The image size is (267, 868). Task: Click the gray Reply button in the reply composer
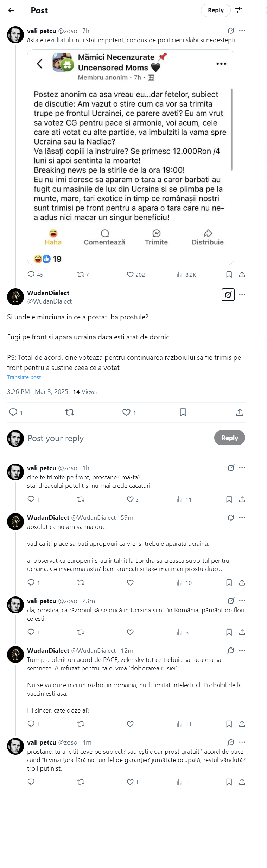click(x=229, y=438)
